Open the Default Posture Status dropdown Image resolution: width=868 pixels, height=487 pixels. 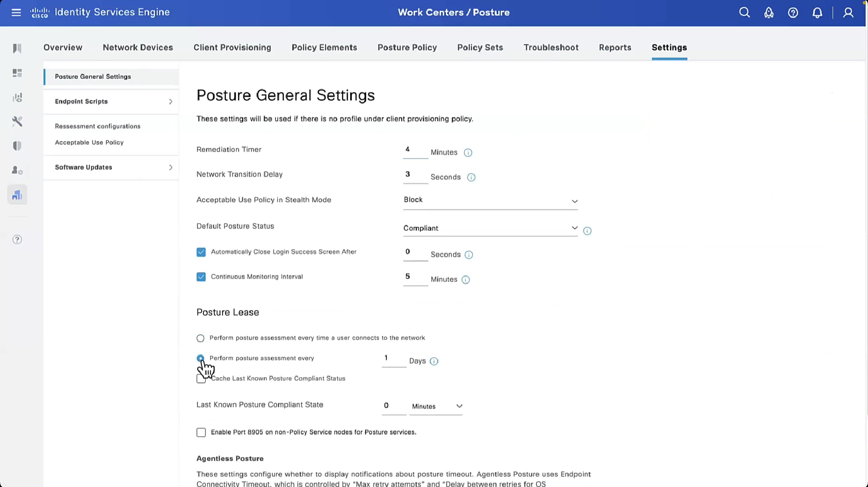490,228
